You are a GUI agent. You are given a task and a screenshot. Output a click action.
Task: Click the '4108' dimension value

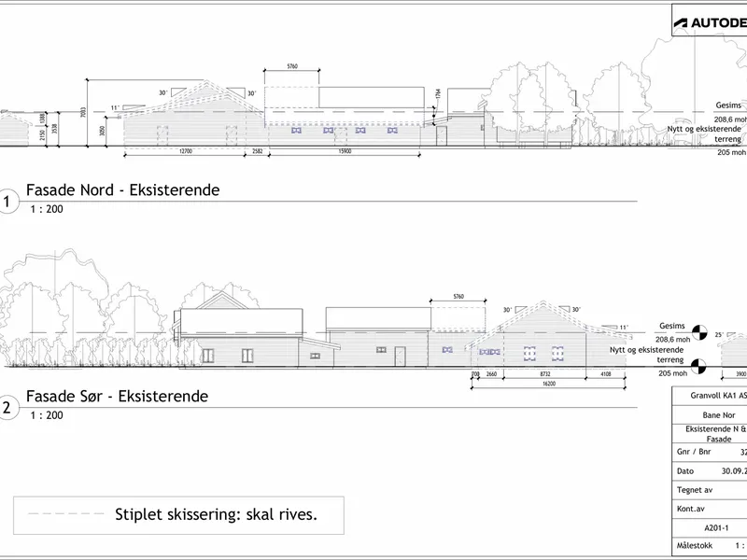coord(605,374)
